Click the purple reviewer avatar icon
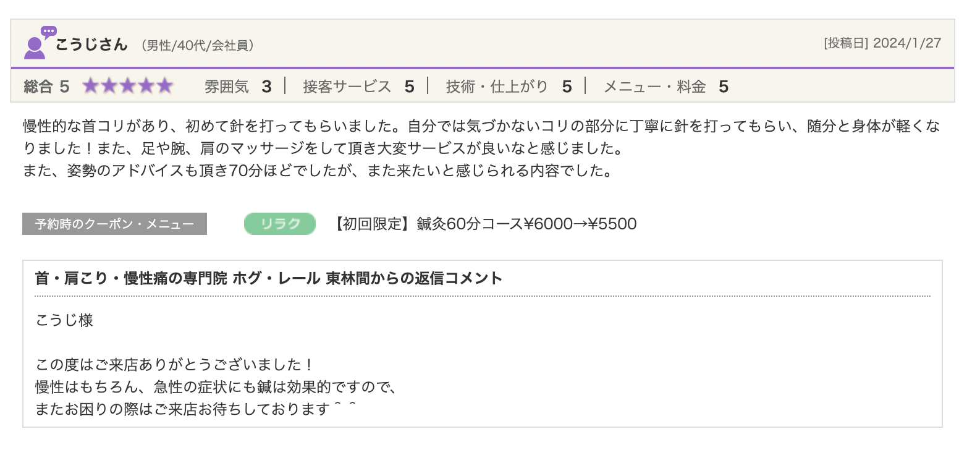The image size is (980, 455). (x=35, y=48)
